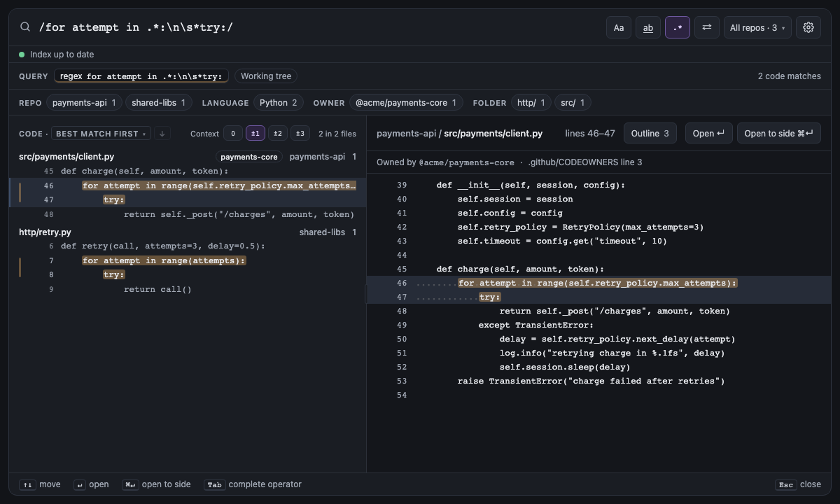The height and width of the screenshot is (504, 840).
Task: Click the payments-core owner badge
Action: tap(248, 157)
